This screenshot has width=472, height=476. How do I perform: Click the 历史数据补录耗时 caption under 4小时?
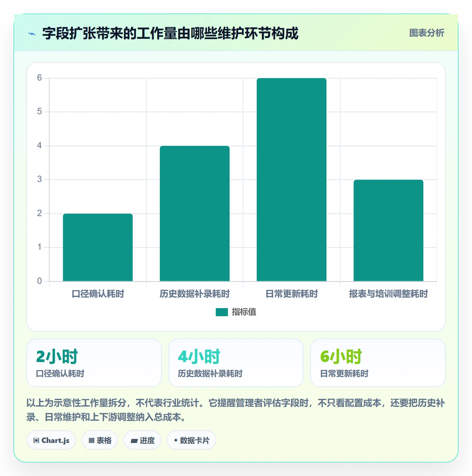click(x=210, y=374)
